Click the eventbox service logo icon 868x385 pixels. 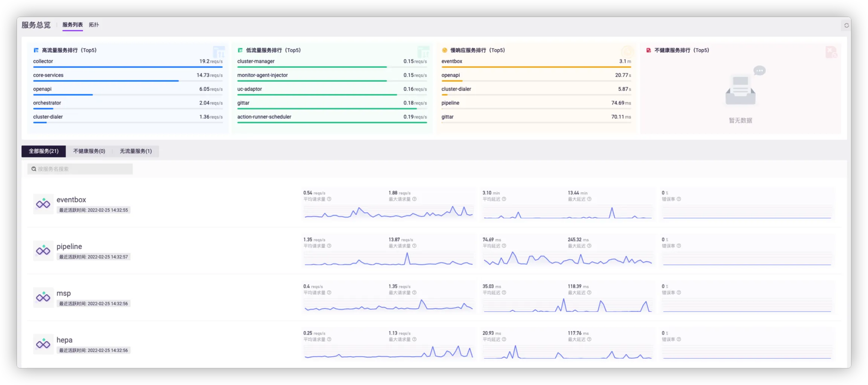43,204
